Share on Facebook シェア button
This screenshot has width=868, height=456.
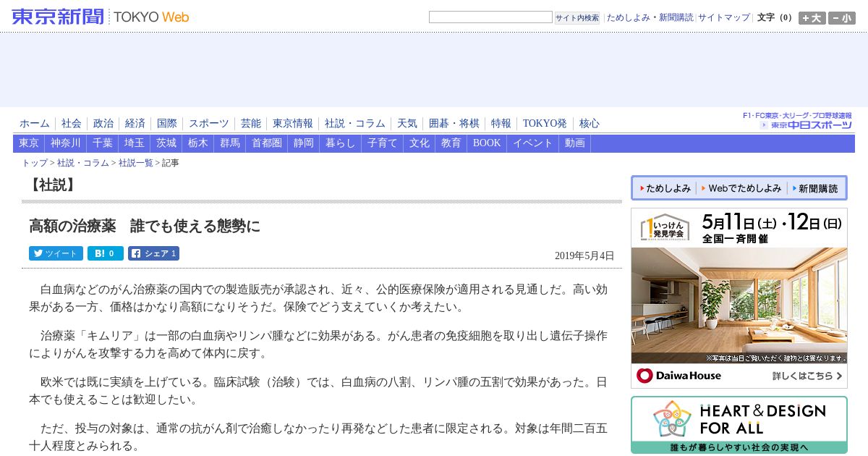[x=153, y=253]
